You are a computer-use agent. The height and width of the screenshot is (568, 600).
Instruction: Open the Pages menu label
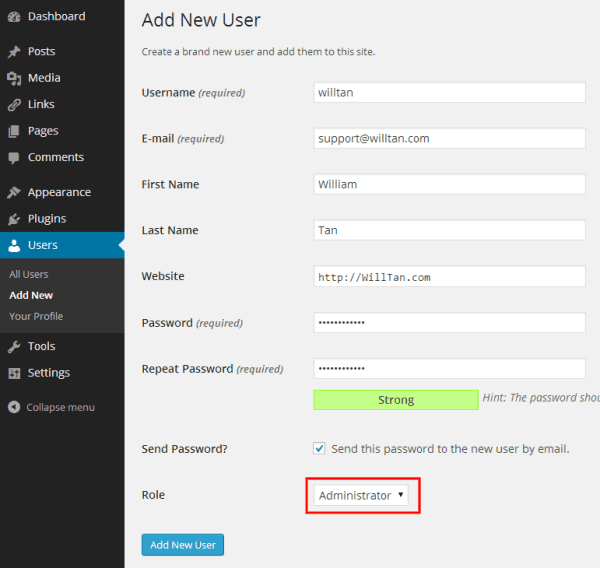click(43, 131)
